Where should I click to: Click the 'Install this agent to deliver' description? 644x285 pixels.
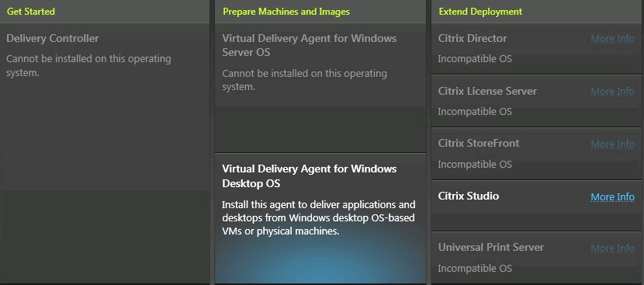tap(319, 218)
